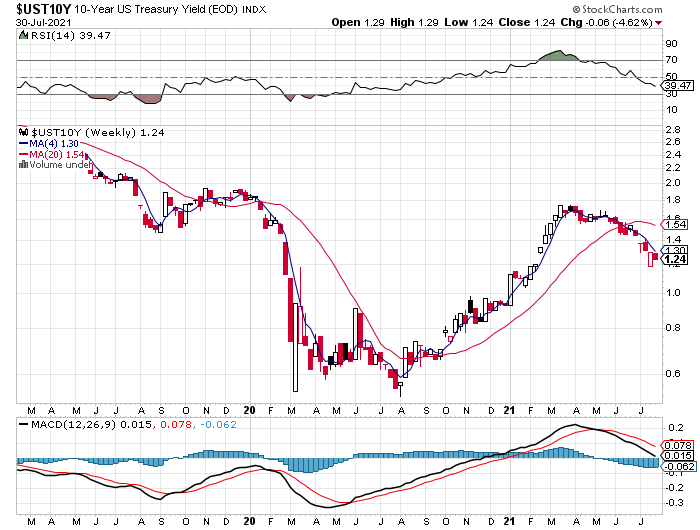Click the RSI(14) 39.47 legend label
Image resolution: width=700 pixels, height=530 pixels.
coord(70,36)
